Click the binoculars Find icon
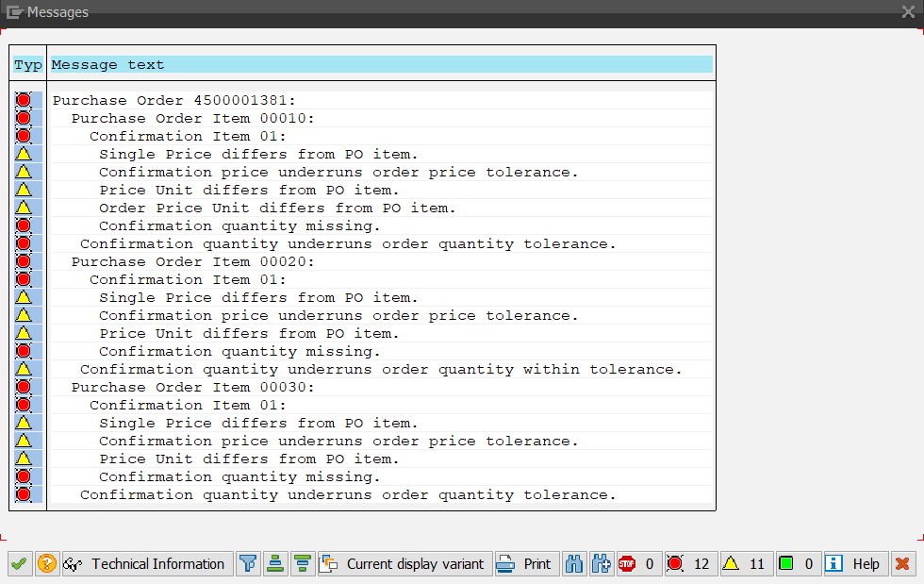The width and height of the screenshot is (924, 584). (574, 564)
